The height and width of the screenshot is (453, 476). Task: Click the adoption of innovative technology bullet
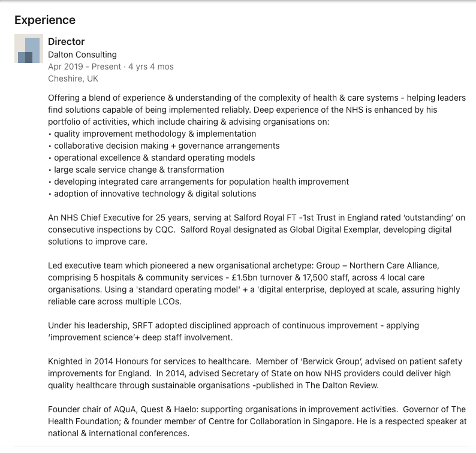coord(155,194)
